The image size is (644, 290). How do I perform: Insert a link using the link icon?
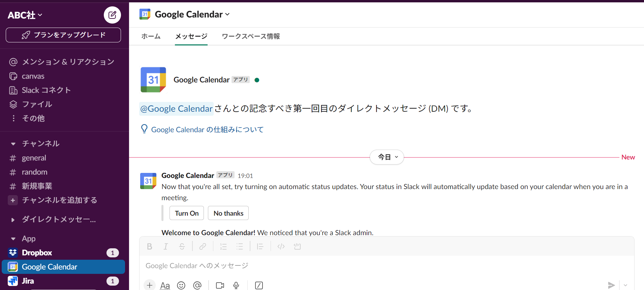(x=203, y=247)
